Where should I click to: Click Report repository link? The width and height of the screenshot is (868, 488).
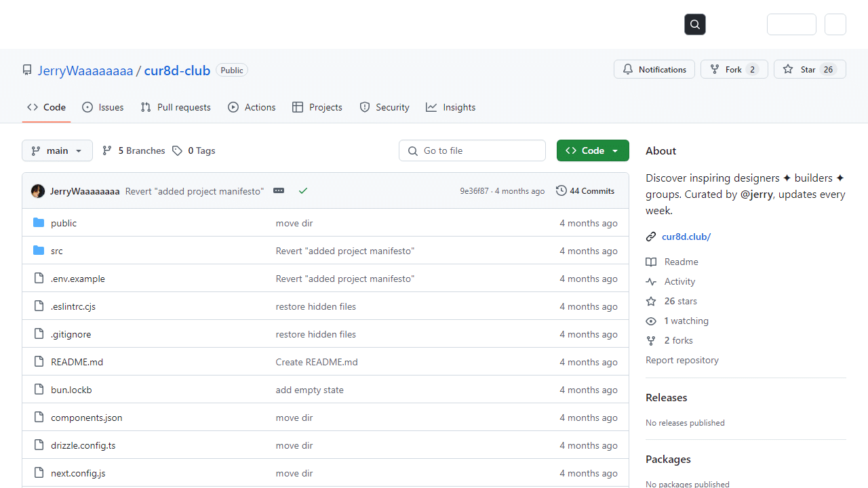pyautogui.click(x=682, y=360)
